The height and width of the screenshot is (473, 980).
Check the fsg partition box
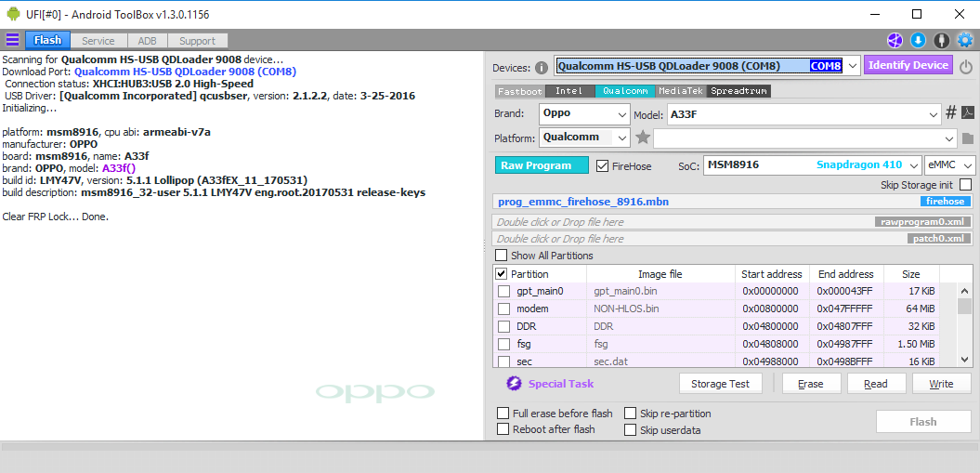click(x=503, y=344)
